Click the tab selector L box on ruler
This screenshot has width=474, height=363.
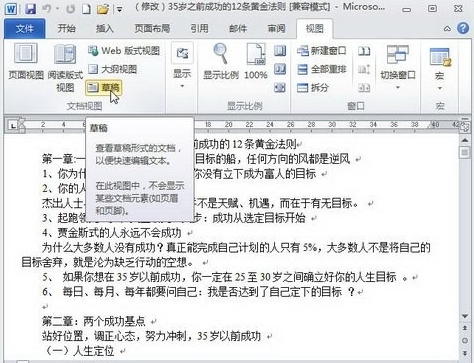[x=13, y=126]
